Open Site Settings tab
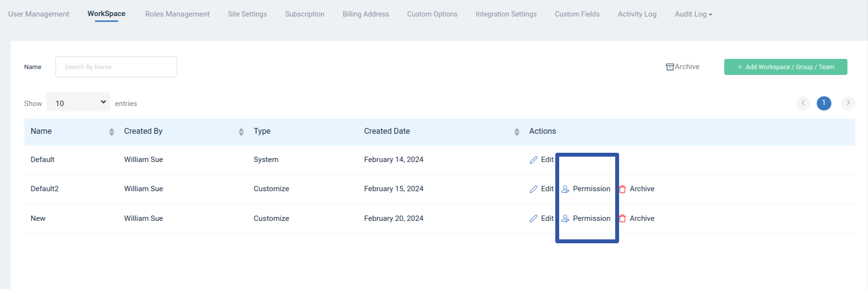Image resolution: width=868 pixels, height=289 pixels. tap(247, 14)
